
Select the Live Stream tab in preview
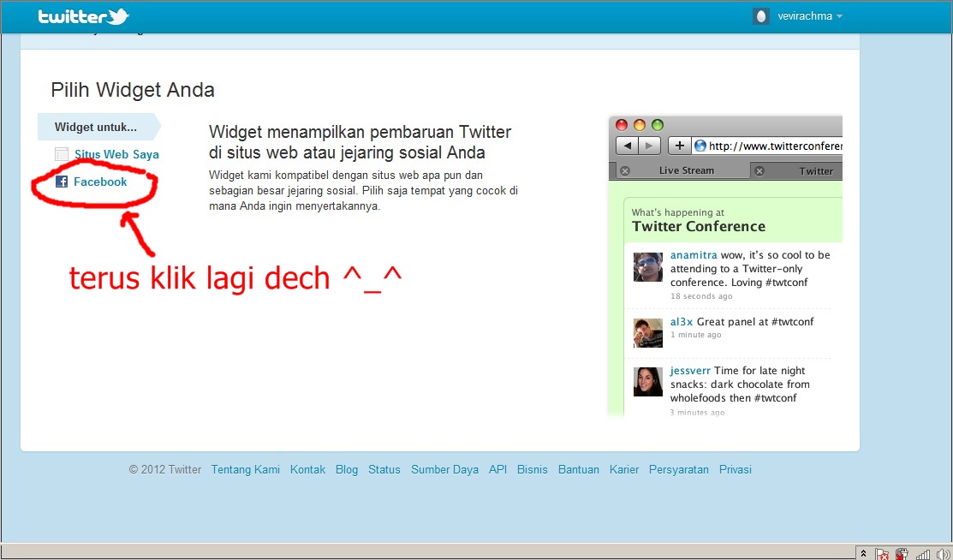tap(687, 171)
